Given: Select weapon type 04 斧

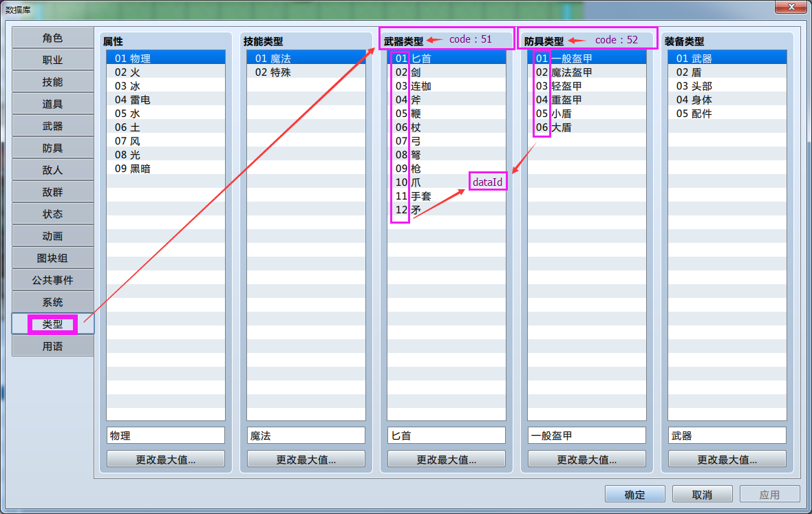Looking at the screenshot, I should pos(447,99).
